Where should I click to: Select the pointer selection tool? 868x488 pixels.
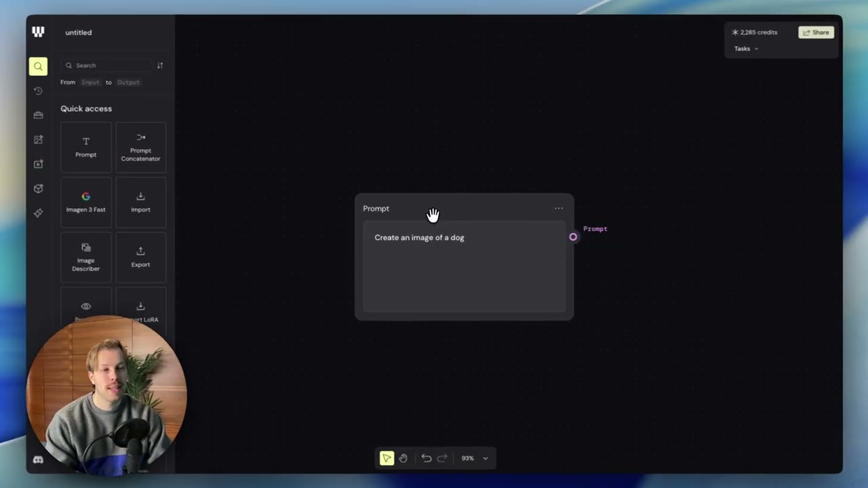[387, 458]
